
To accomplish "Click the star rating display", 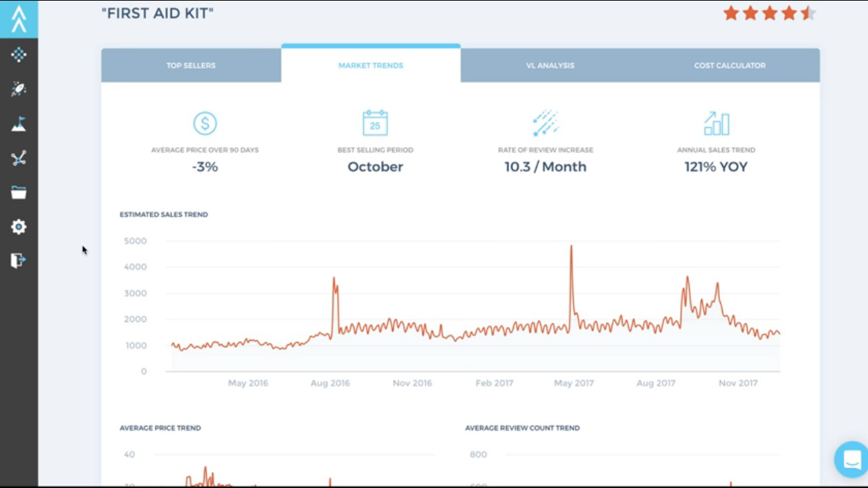I will pyautogui.click(x=770, y=13).
